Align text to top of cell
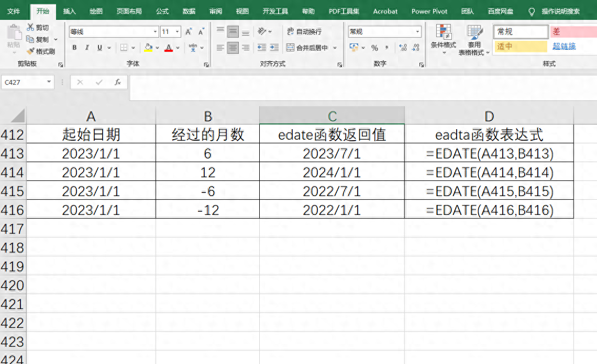 (x=220, y=31)
